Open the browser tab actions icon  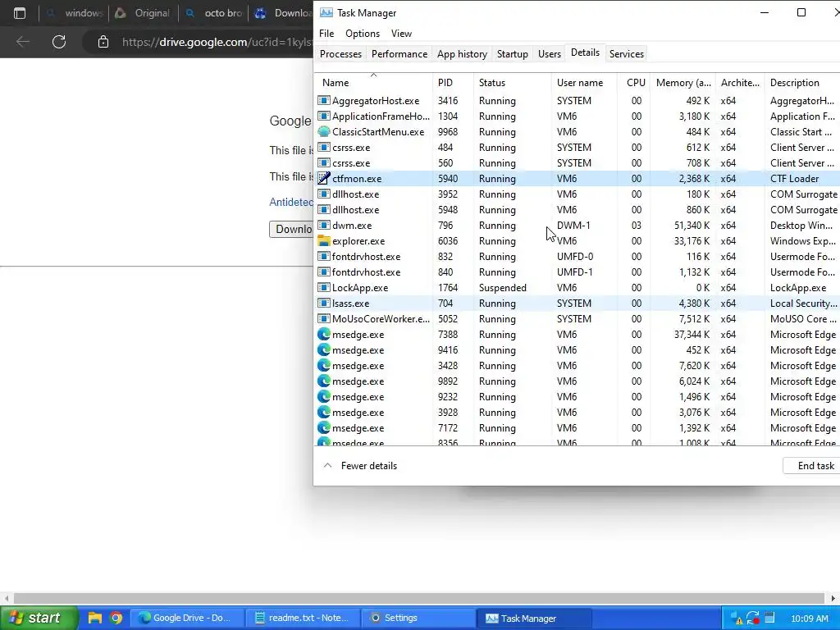tap(20, 13)
